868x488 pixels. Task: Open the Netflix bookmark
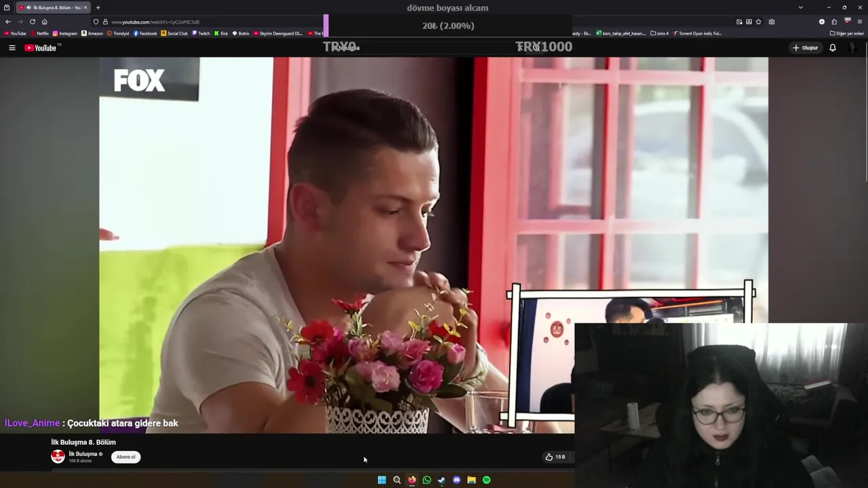tap(39, 33)
